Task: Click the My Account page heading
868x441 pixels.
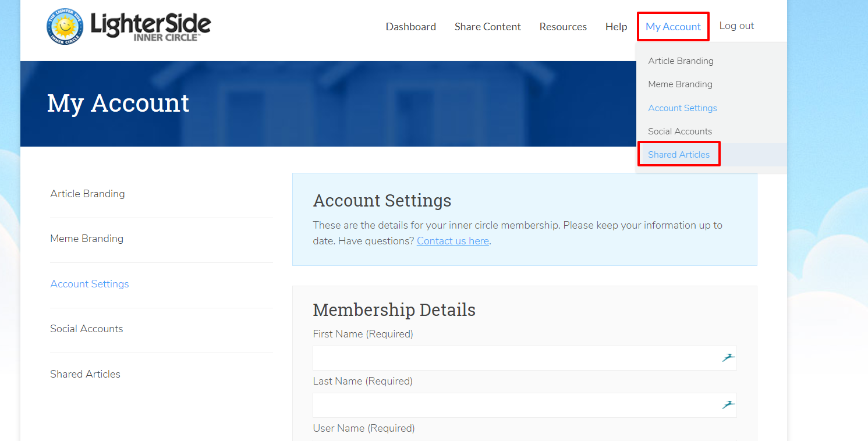Action: 118,104
